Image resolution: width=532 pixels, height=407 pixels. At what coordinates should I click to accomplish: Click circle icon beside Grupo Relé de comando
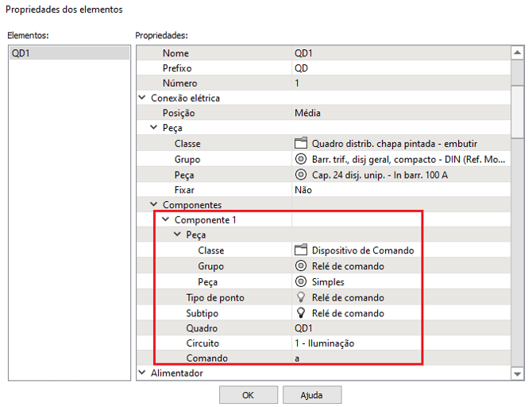(300, 266)
